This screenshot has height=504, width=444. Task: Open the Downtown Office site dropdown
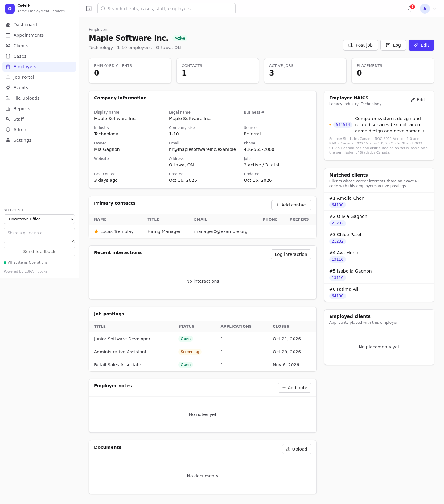39,219
